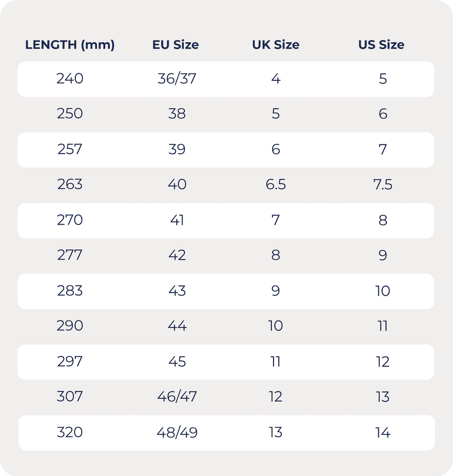453x476 pixels.
Task: Click the 250 length value
Action: coord(70,114)
